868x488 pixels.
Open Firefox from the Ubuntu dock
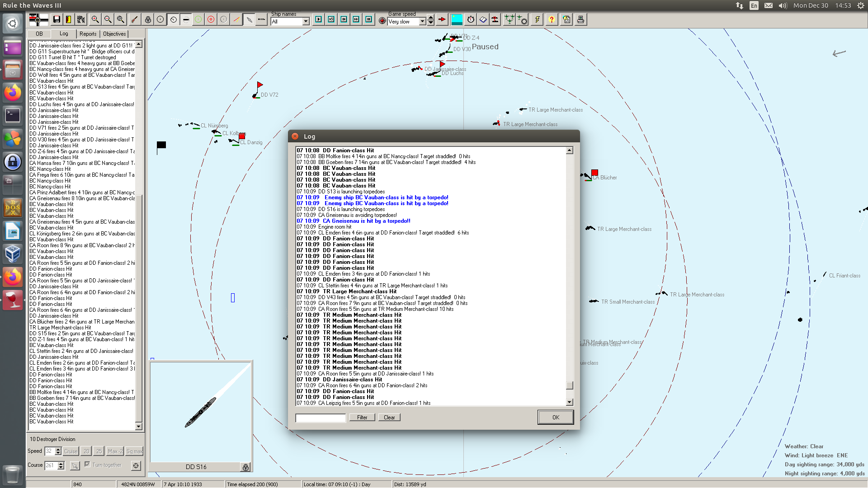[x=12, y=92]
